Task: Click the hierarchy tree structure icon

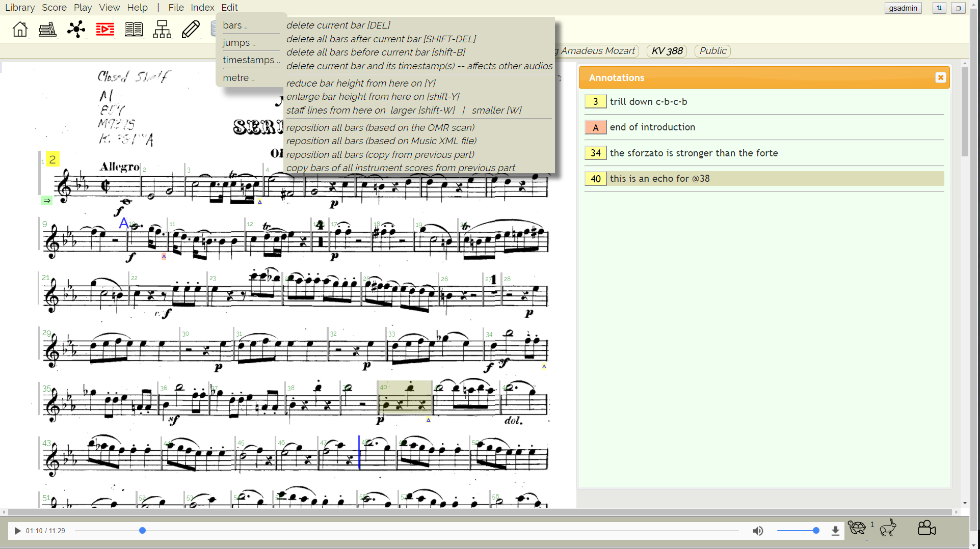Action: (162, 30)
